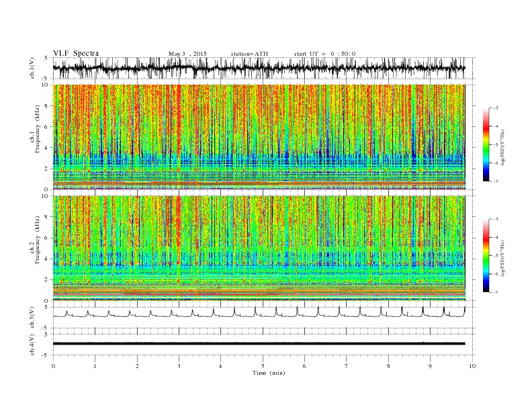This screenshot has height=411, width=532.
Task: Click the "-3" tick on upper colorbar
Action: [x=495, y=108]
